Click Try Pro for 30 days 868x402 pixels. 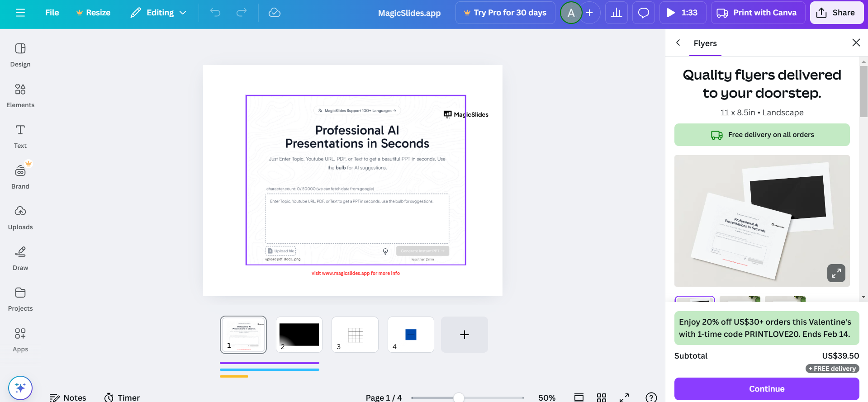coord(505,13)
